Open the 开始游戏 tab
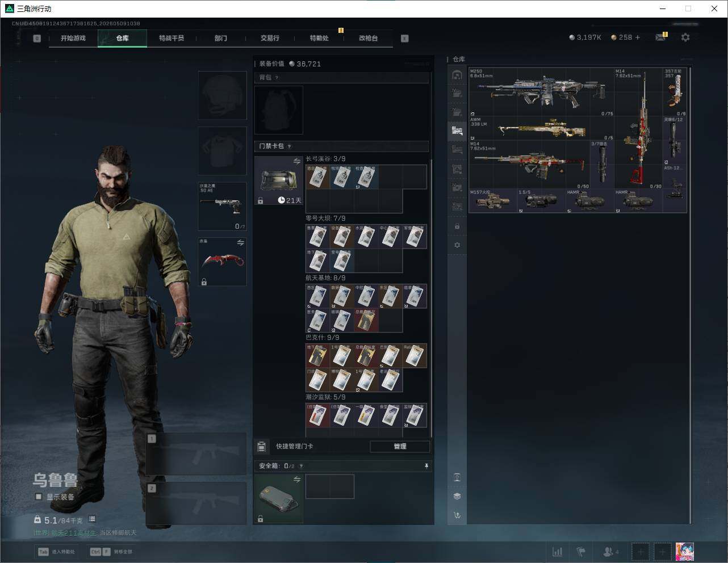 tap(73, 38)
